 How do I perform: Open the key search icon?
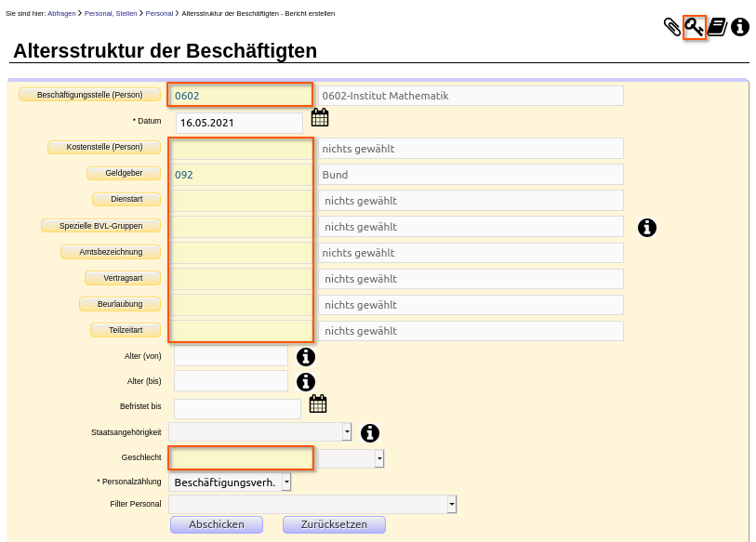[x=695, y=27]
